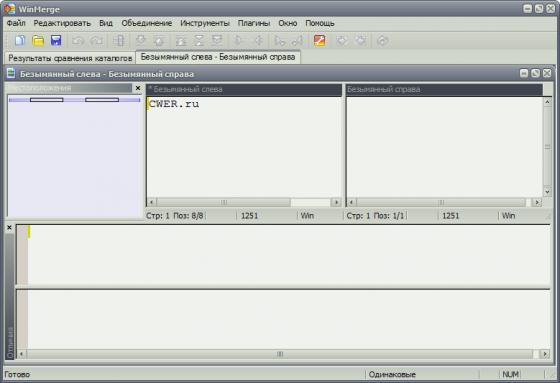560x383 pixels.
Task: Switch to Результаты сравнения каталогов tab
Action: [x=70, y=58]
